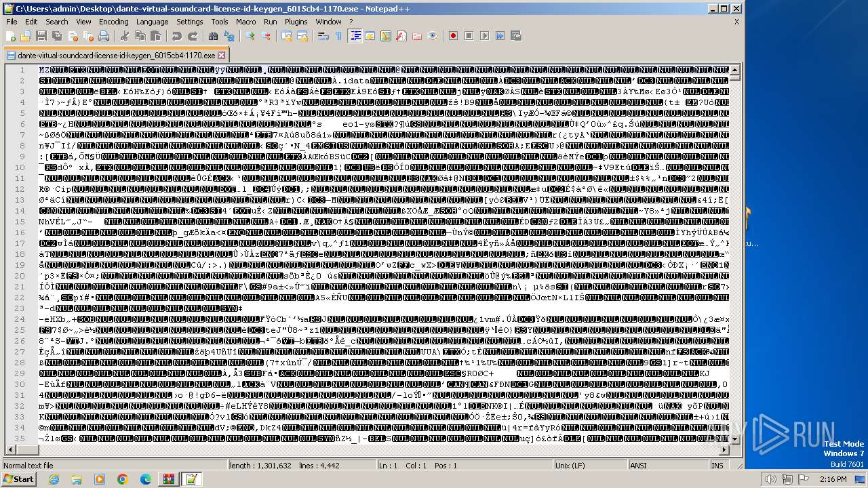Click the Open file toolbar icon

(x=26, y=36)
